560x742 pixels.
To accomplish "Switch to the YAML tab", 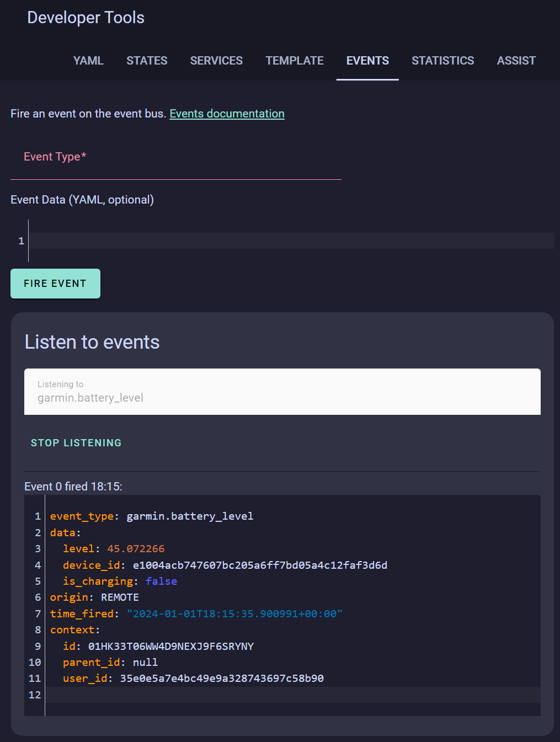I will pos(88,61).
